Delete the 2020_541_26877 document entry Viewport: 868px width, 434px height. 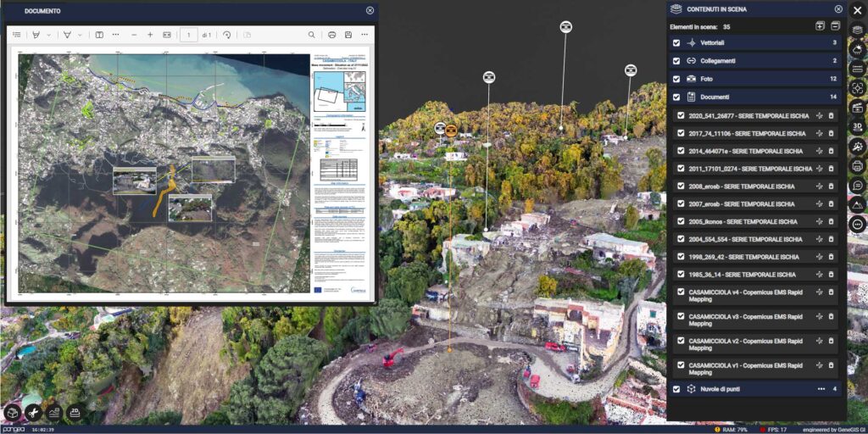pos(831,115)
